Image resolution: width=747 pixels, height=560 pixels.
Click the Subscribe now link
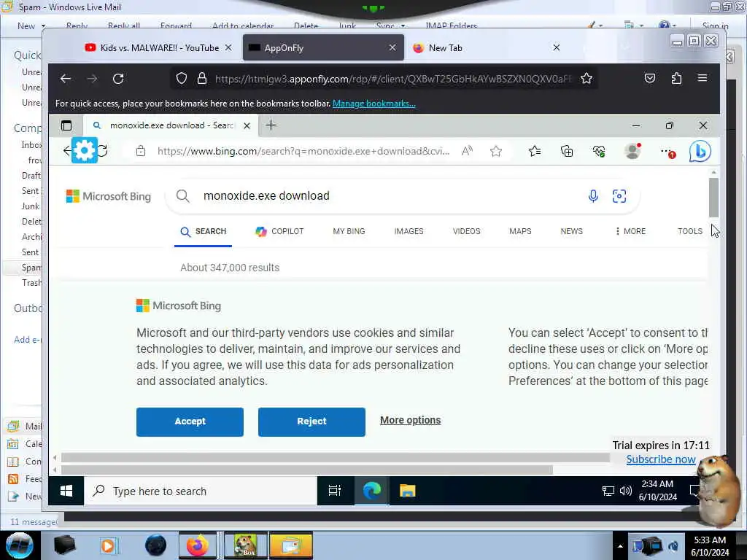click(661, 459)
